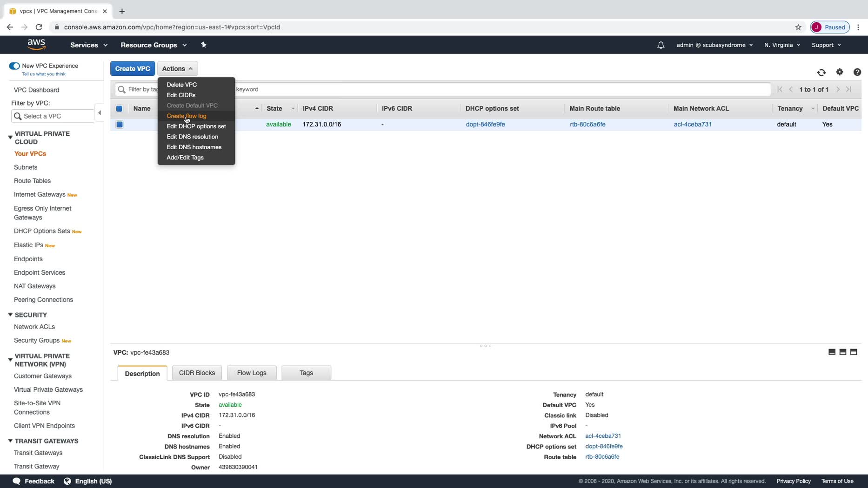Screen dimensions: 868x488
Task: Choose Edit DHCP options set
Action: coord(196,126)
